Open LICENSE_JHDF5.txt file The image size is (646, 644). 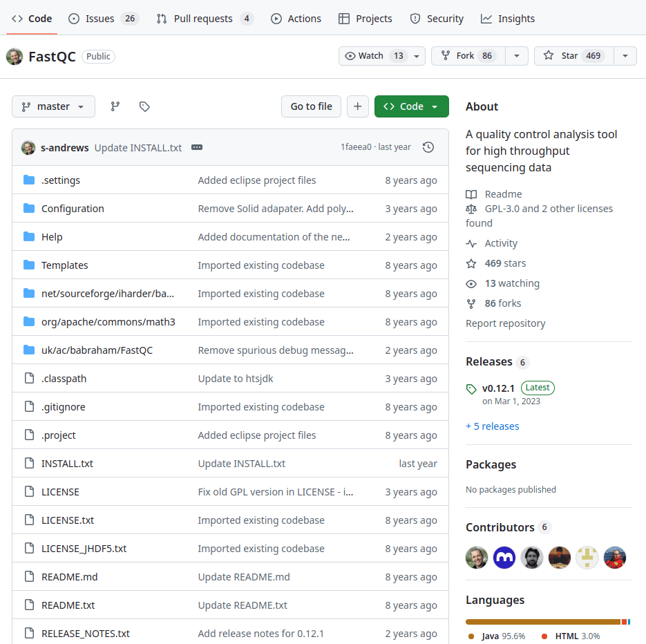[84, 549]
